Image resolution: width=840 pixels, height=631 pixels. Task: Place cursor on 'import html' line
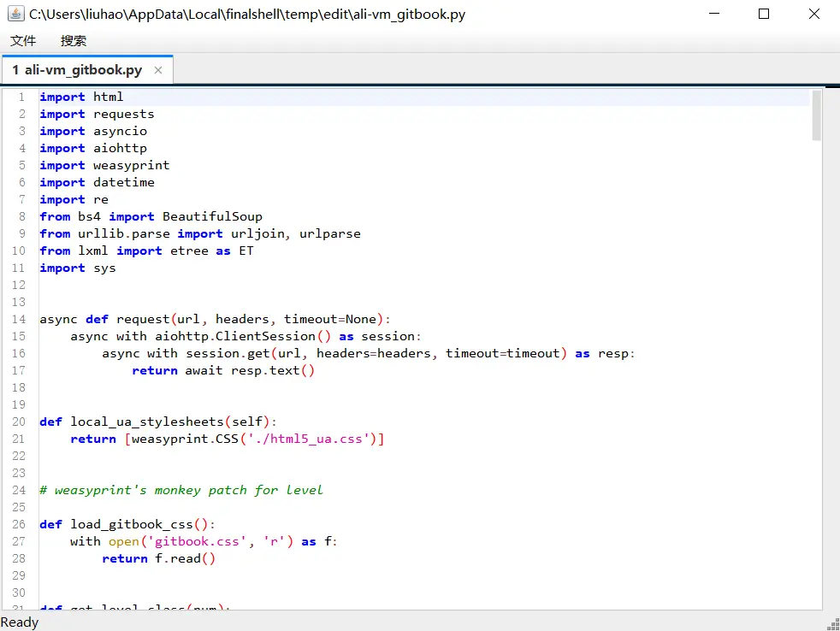(x=423, y=97)
